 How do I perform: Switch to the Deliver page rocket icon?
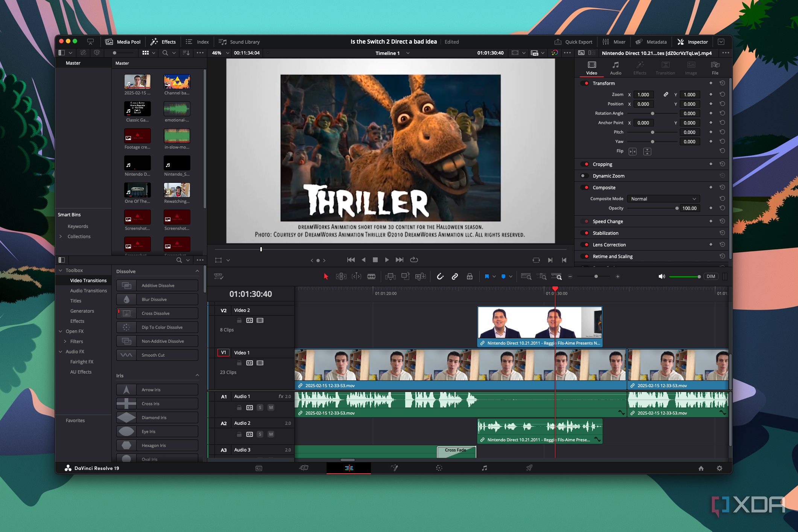(x=529, y=468)
